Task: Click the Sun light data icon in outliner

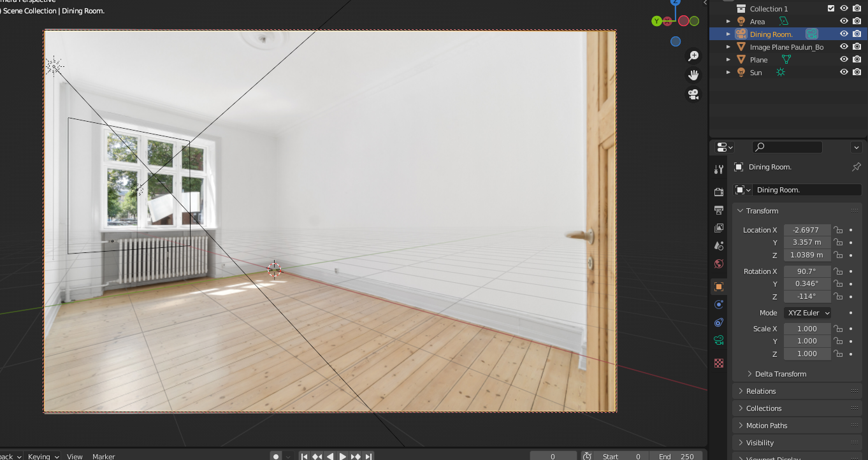Action: coord(780,73)
